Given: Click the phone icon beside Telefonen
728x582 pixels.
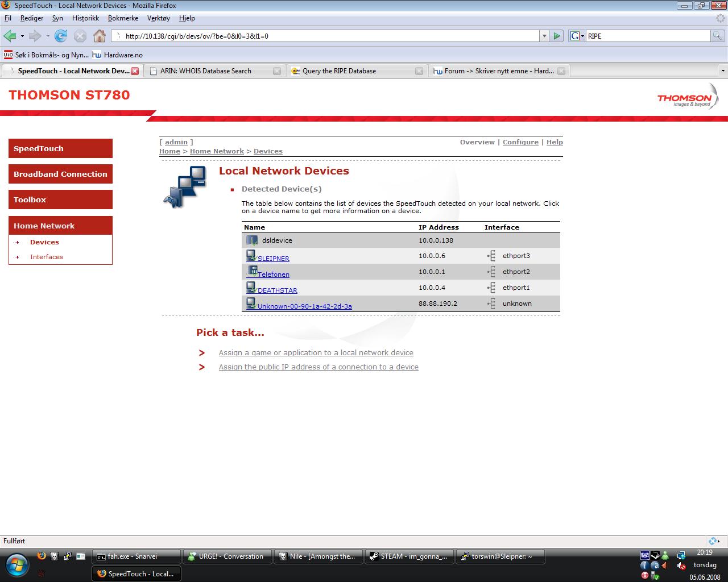Looking at the screenshot, I should click(251, 272).
